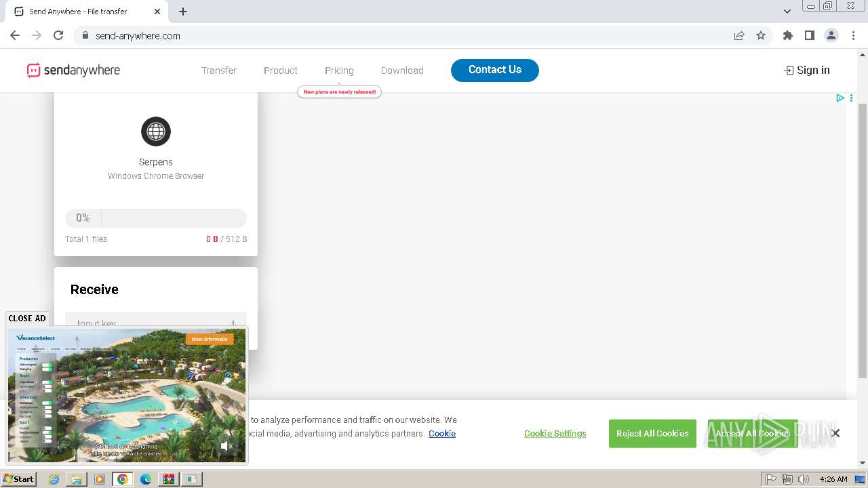The width and height of the screenshot is (868, 488).
Task: Open Chrome three-dot menu
Action: pos(853,35)
